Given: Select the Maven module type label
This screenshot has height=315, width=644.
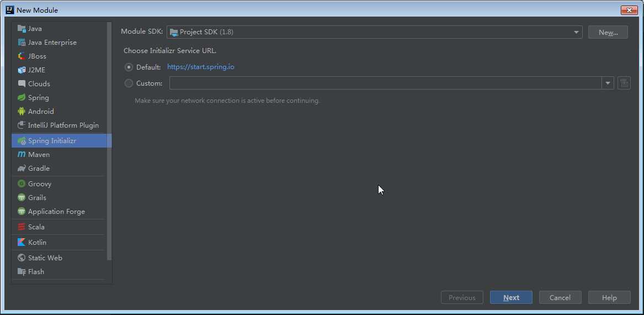Looking at the screenshot, I should pos(39,155).
